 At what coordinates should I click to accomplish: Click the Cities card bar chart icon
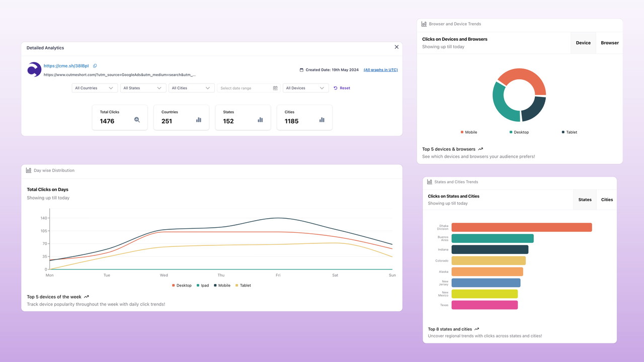click(x=321, y=120)
